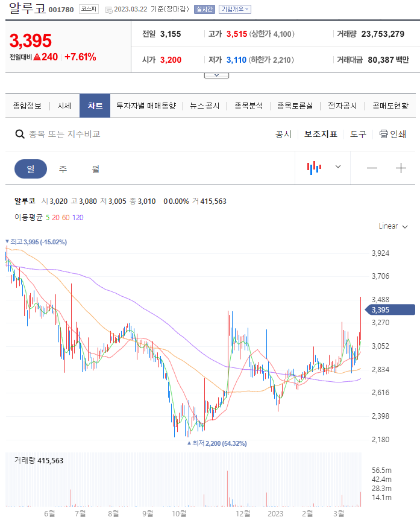Viewport: 420px width, 523px height.
Task: Click the 3,924 price axis label
Action: pyautogui.click(x=380, y=253)
